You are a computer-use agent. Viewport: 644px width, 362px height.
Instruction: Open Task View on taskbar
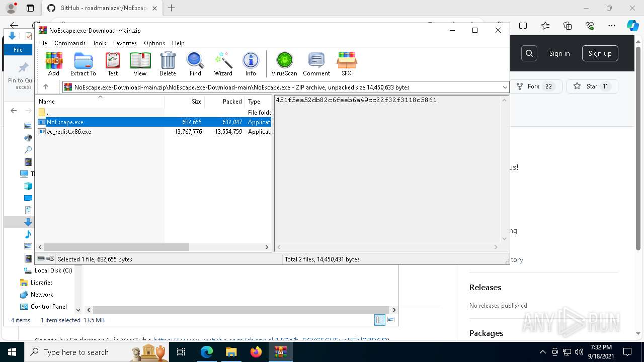click(182, 352)
